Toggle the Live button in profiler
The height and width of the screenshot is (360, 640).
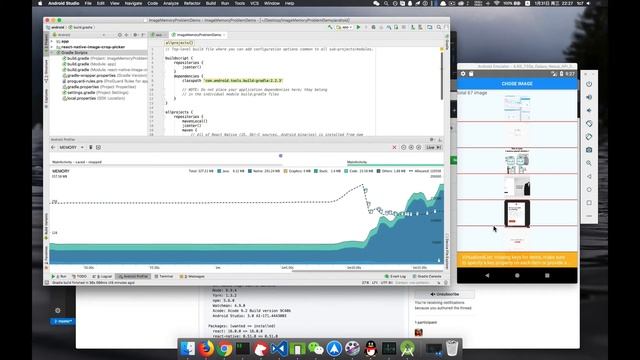433,147
